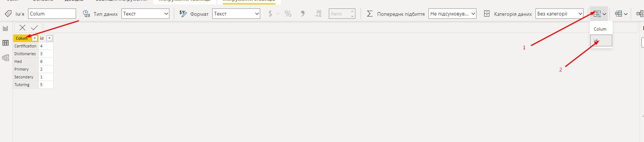This screenshot has width=644, height=142.
Task: Select id value 5 in Tutoring row
Action: (46, 85)
